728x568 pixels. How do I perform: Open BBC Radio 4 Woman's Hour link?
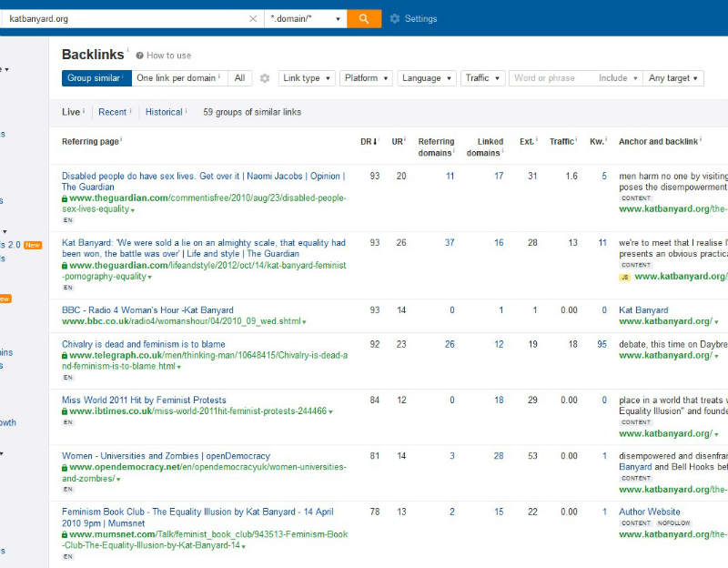tap(147, 309)
